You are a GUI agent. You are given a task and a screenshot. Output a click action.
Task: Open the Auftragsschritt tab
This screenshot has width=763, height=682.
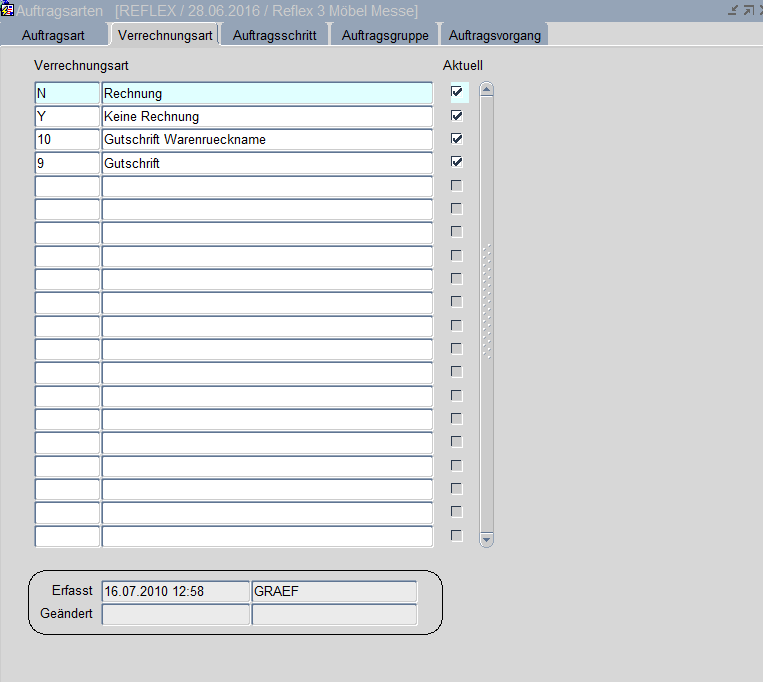(274, 35)
